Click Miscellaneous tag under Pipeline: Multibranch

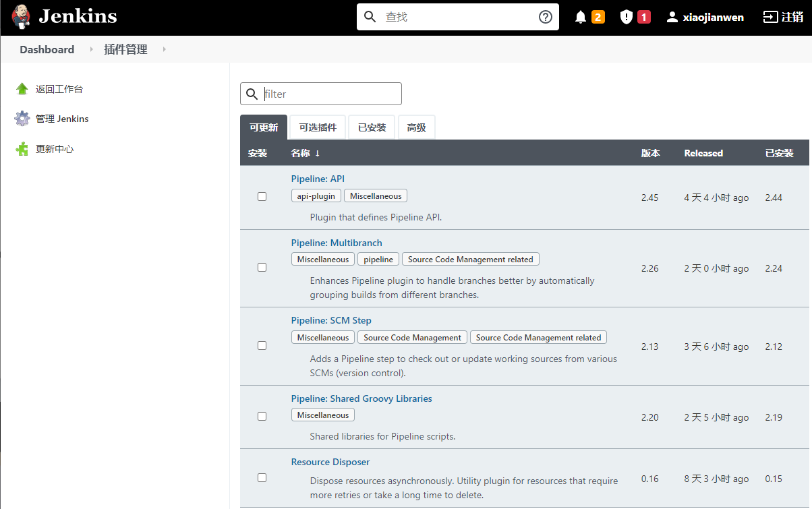pos(323,260)
